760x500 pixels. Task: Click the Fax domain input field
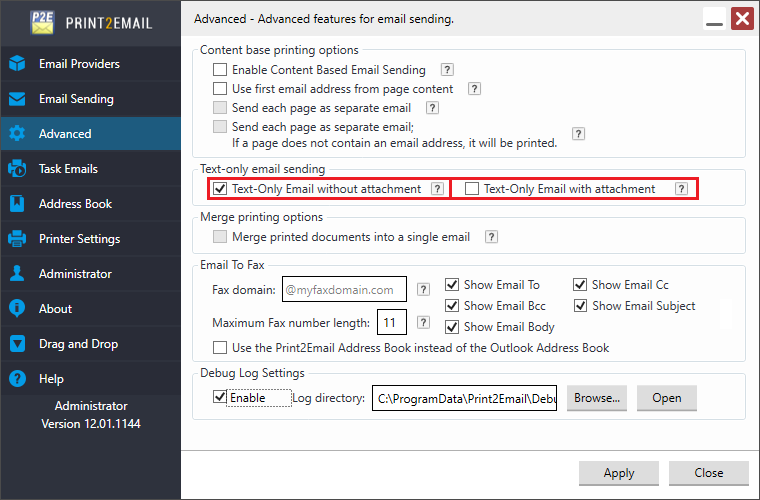[x=344, y=289]
